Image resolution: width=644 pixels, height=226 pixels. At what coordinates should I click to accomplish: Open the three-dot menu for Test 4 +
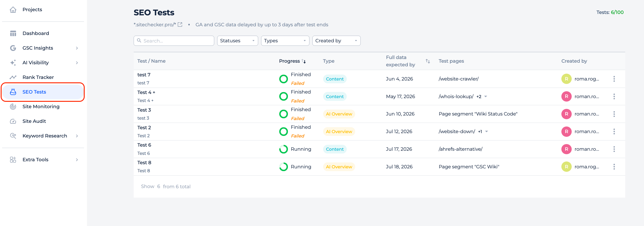614,97
